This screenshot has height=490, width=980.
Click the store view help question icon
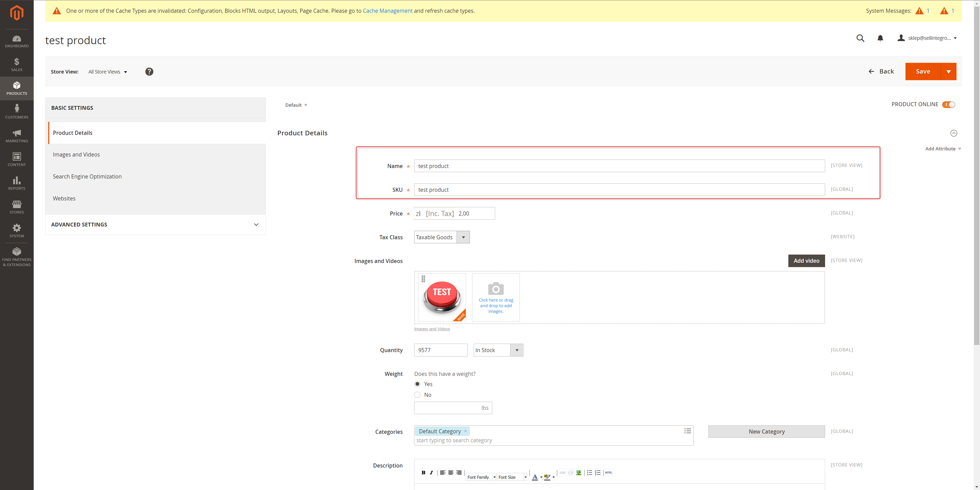149,71
